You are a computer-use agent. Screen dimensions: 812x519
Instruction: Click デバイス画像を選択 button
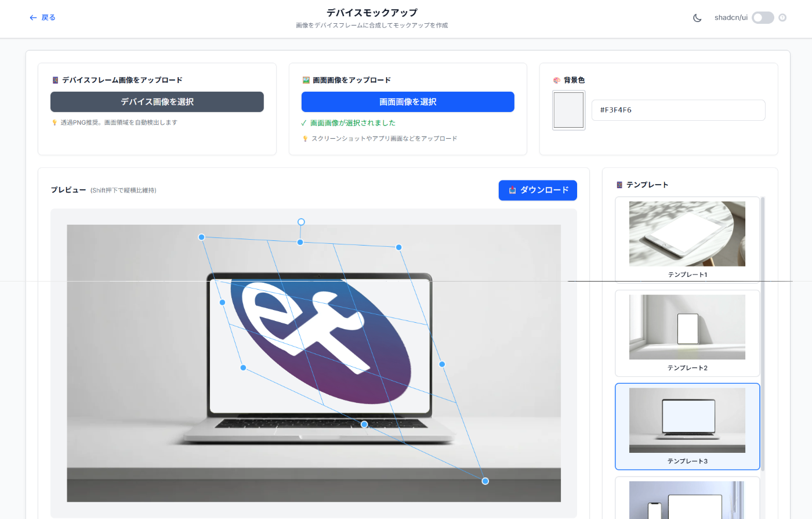pyautogui.click(x=157, y=102)
